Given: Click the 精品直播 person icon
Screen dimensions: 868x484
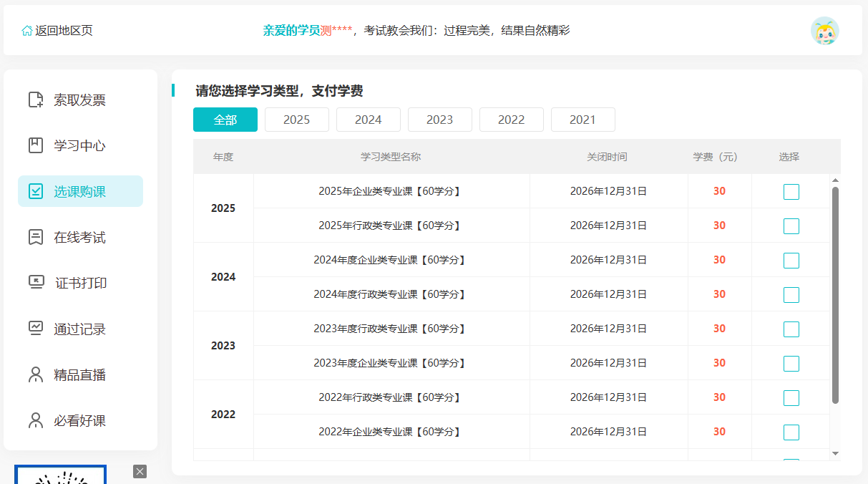Looking at the screenshot, I should (35, 375).
